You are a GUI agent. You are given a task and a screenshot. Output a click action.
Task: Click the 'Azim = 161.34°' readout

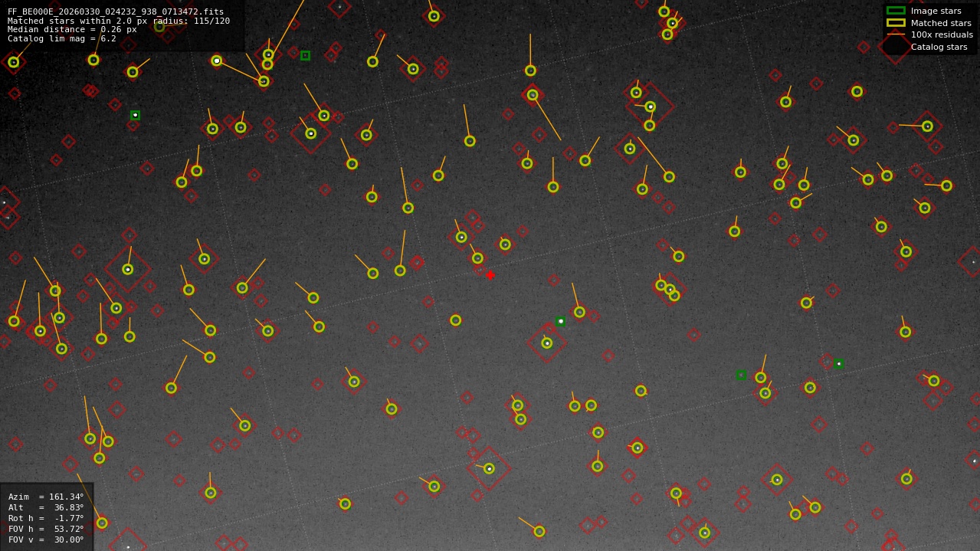tap(46, 497)
